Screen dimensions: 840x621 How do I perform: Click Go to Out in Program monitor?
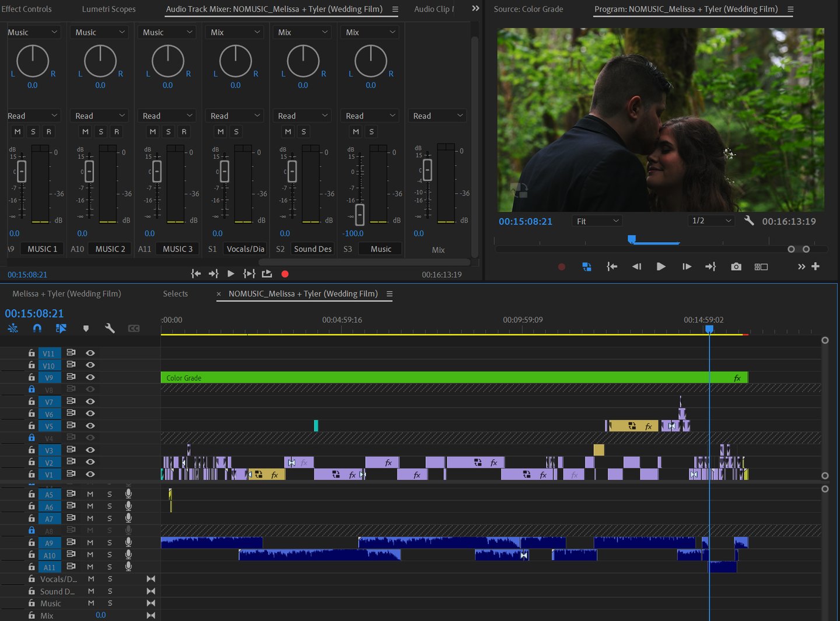(x=710, y=267)
